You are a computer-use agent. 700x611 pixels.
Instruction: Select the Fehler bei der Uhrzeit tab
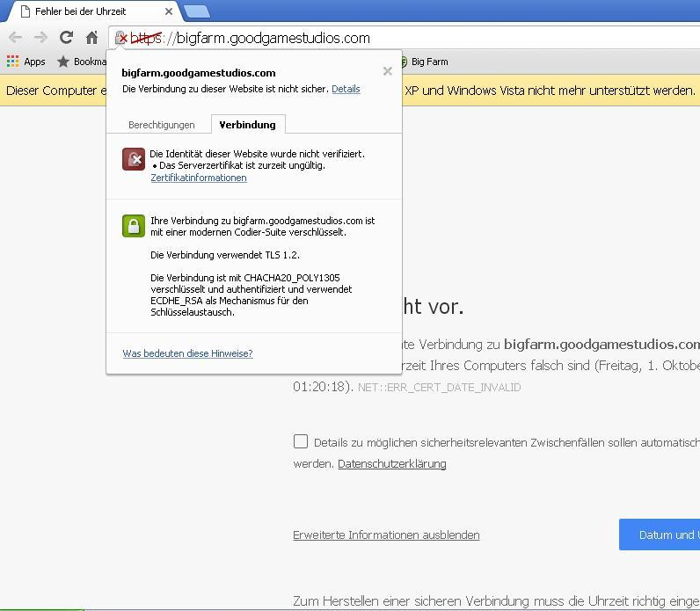click(x=93, y=11)
